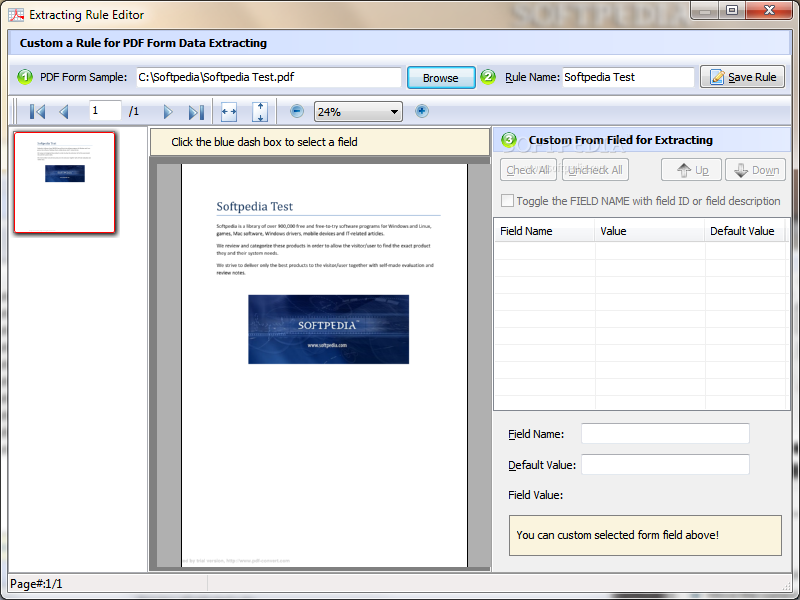
Task: Click the application icon in title bar
Action: pos(16,15)
